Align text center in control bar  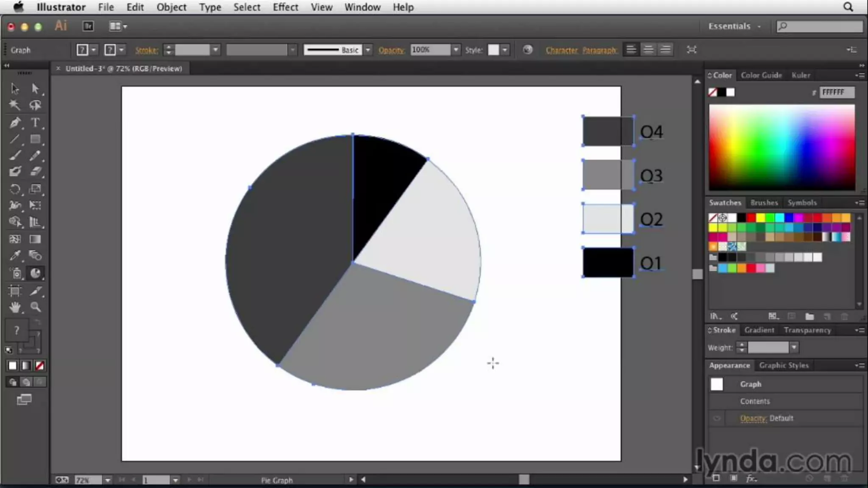(648, 50)
